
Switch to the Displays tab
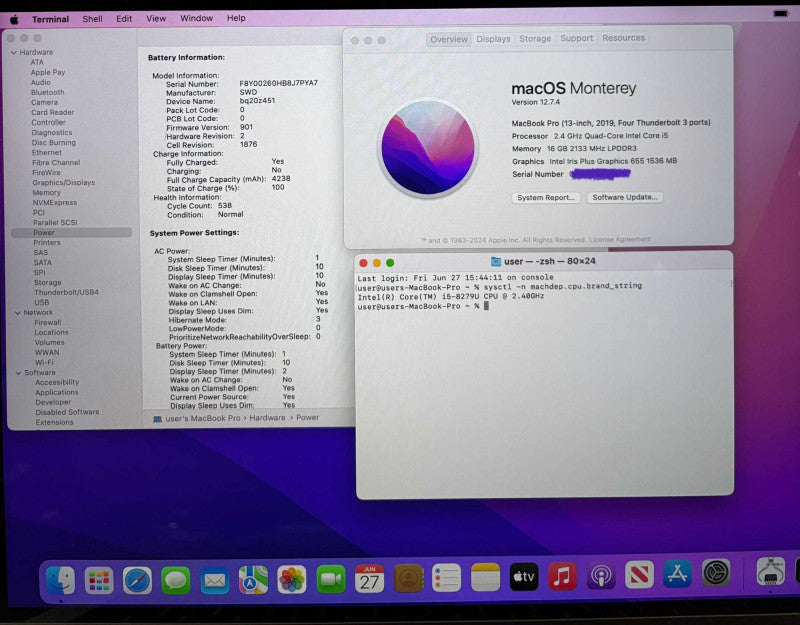coord(493,39)
